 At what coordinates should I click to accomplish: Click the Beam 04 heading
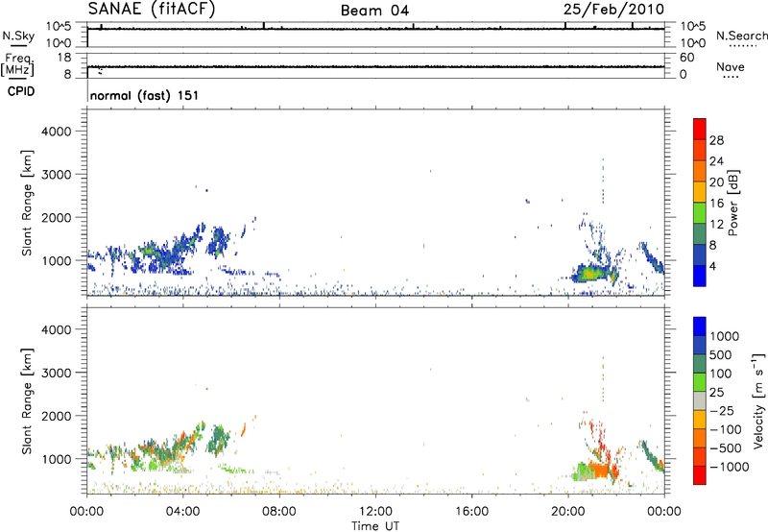(x=374, y=11)
